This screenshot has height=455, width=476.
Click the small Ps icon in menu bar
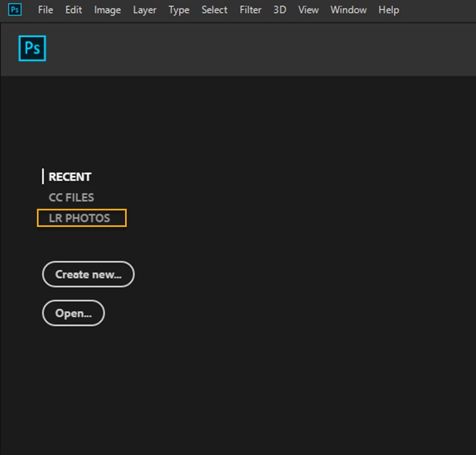(14, 10)
